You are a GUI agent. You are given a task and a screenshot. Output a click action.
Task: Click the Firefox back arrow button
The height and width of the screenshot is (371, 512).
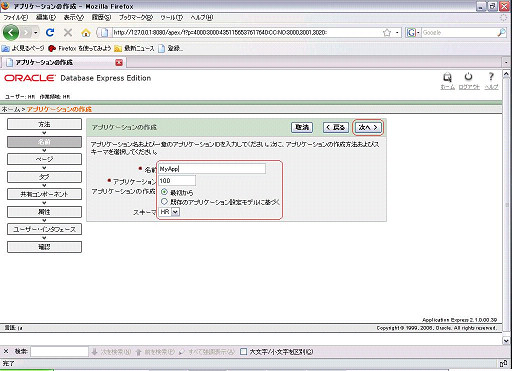click(11, 33)
